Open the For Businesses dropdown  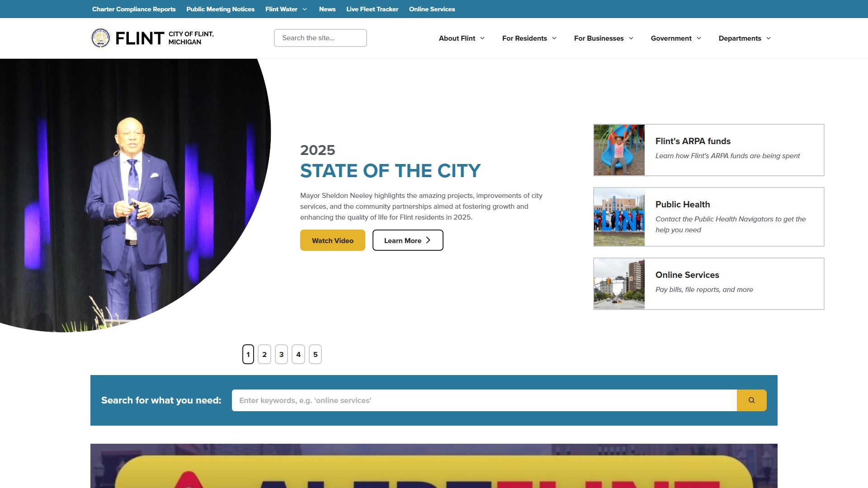coord(603,38)
